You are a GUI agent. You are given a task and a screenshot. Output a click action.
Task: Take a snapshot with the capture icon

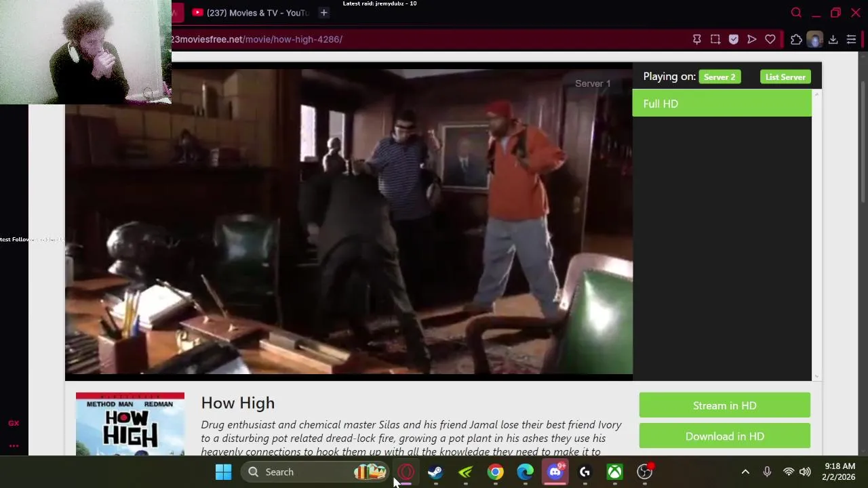coord(715,39)
